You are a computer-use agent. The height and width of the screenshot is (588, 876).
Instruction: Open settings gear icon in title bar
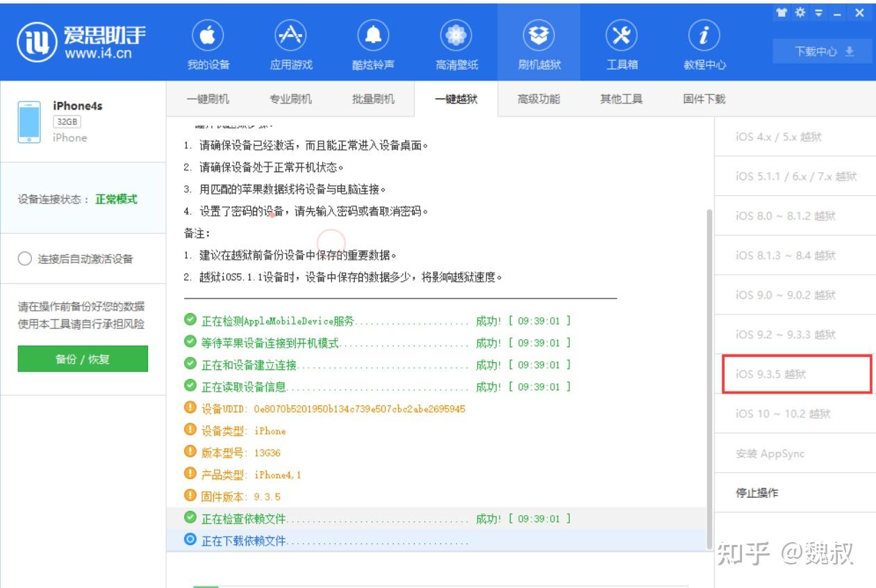coord(800,13)
